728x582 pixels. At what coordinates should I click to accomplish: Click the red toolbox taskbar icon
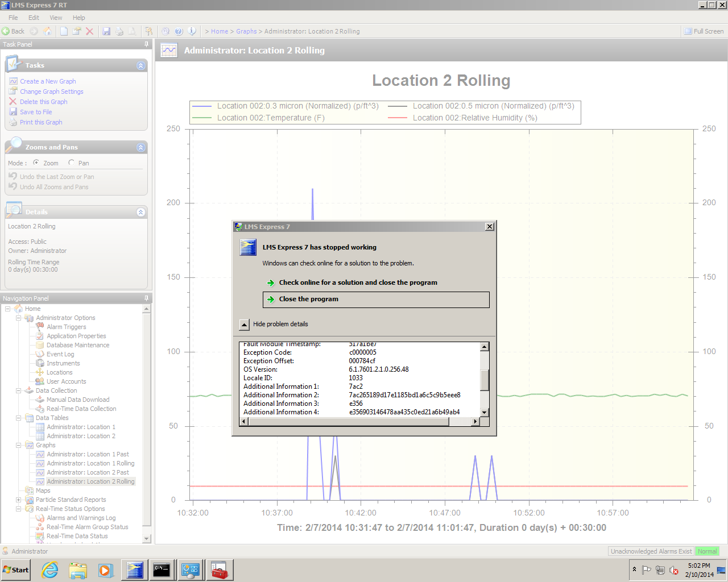[218, 570]
